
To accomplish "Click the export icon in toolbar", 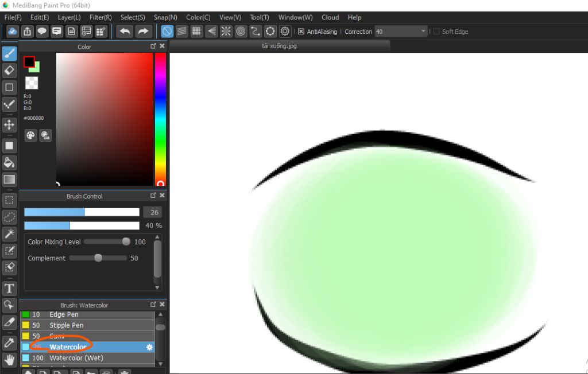I will 28,32.
